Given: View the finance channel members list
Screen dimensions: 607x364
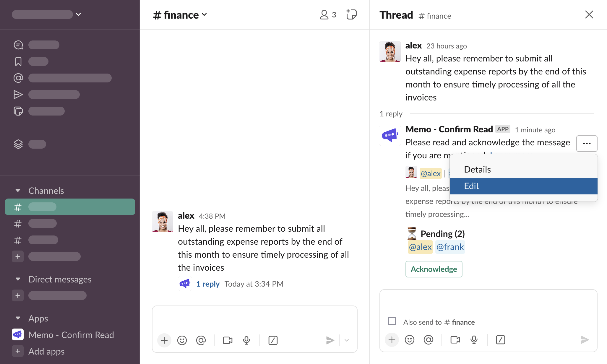Looking at the screenshot, I should 328,14.
